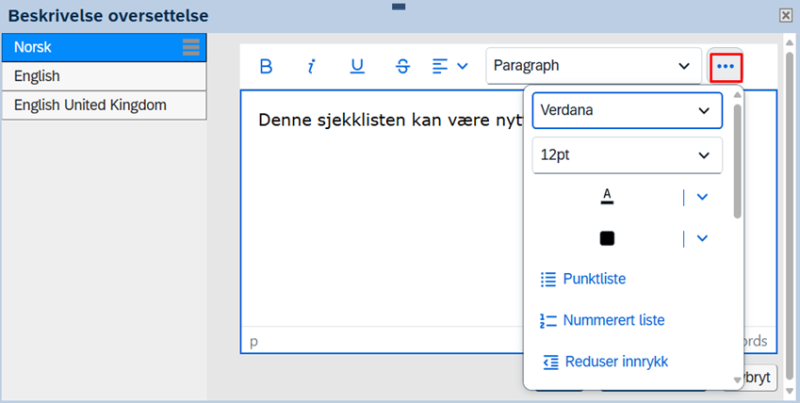Select the English language tab
800x403 pixels.
[104, 77]
